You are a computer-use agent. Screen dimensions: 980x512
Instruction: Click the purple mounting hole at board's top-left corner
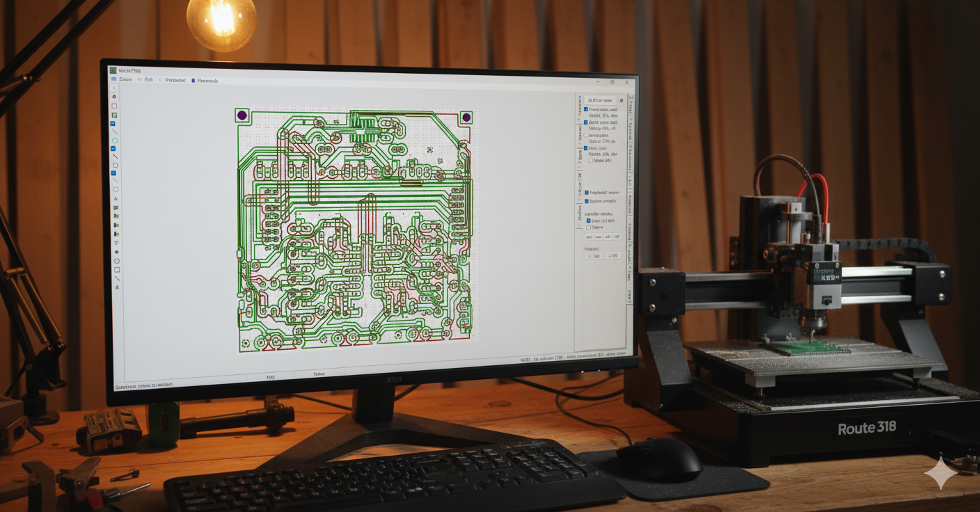point(242,115)
